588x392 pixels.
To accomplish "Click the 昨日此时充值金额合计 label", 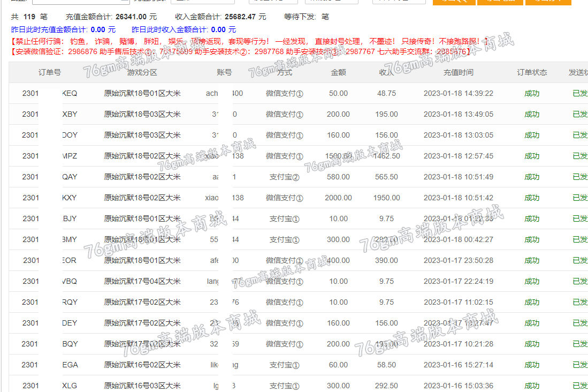I will tap(50, 29).
